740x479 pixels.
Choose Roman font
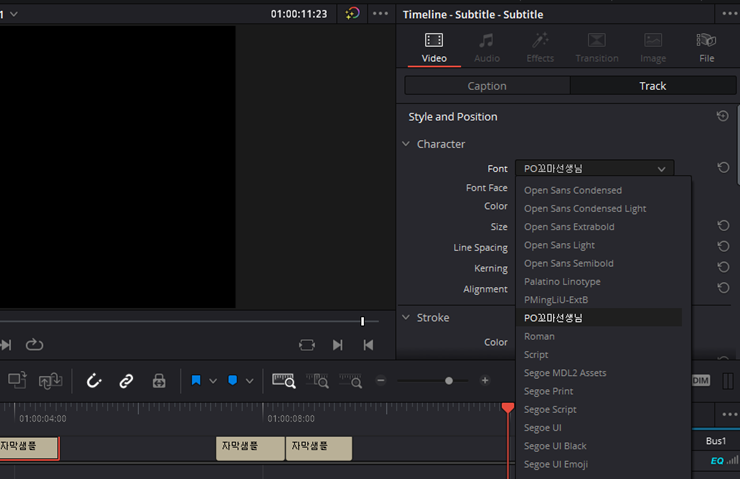[599, 336]
